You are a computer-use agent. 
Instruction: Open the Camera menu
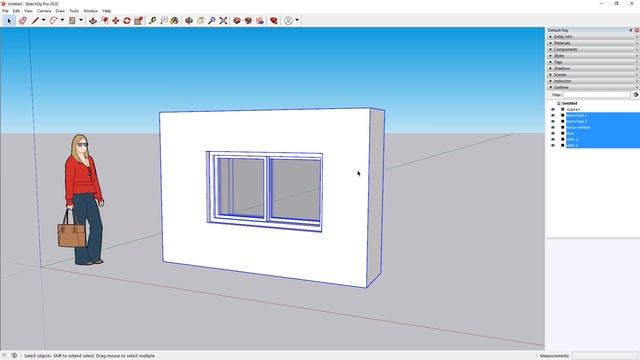coord(44,11)
